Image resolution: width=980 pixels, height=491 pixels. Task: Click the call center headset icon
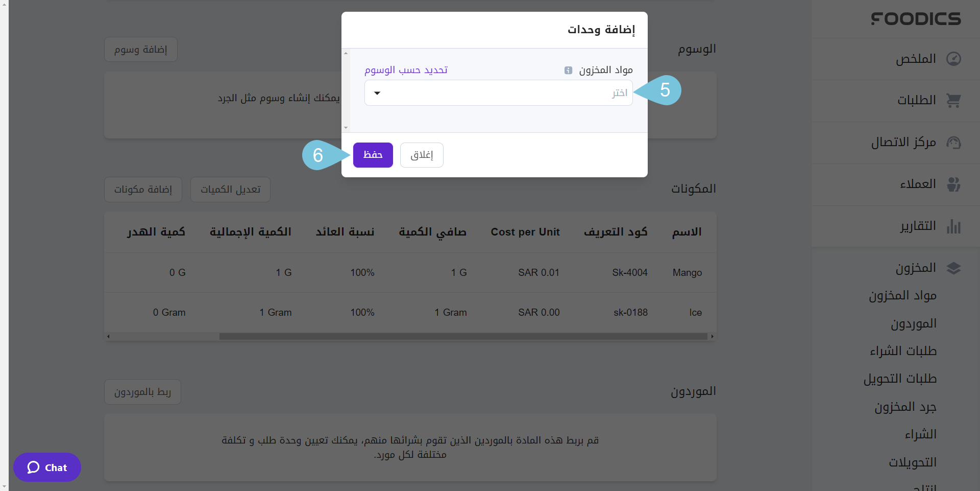click(953, 143)
